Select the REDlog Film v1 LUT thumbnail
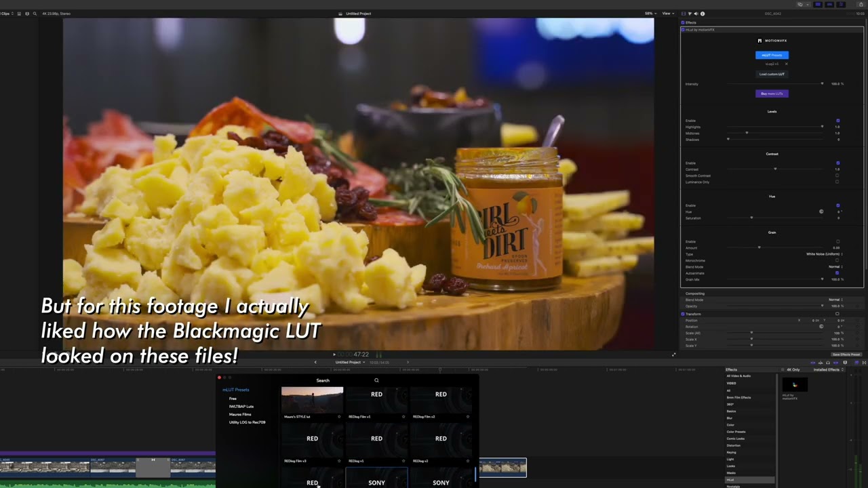Viewport: 868px width, 488px height. click(376, 400)
